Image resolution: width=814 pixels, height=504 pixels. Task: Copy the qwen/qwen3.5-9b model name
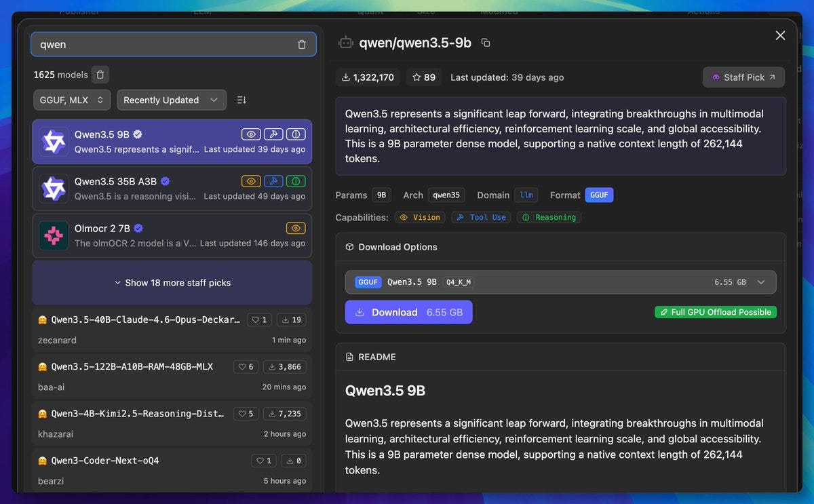(486, 43)
